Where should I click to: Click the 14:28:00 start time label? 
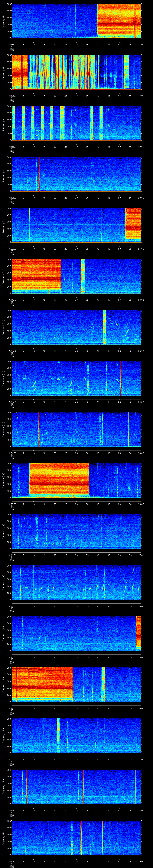click(12, 657)
